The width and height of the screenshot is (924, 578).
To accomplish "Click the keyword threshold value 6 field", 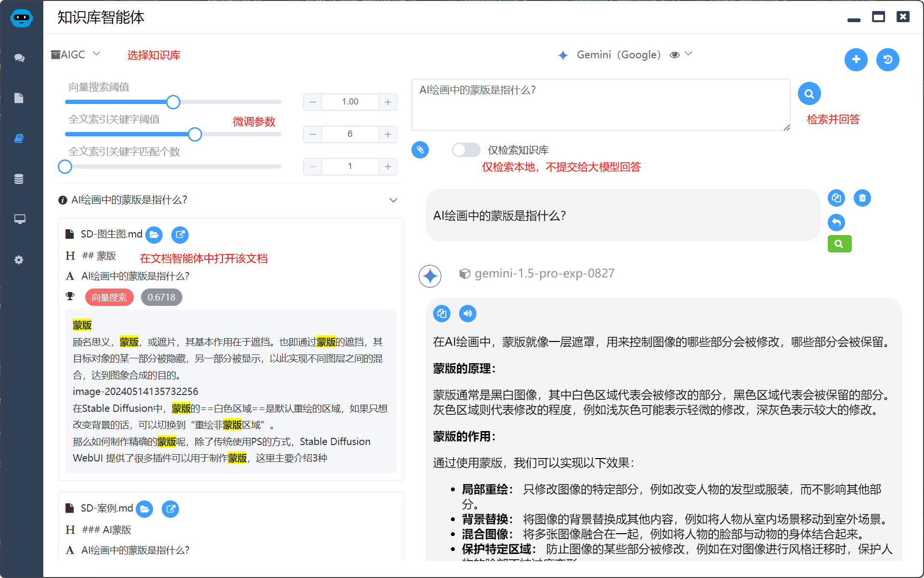I will 350,134.
